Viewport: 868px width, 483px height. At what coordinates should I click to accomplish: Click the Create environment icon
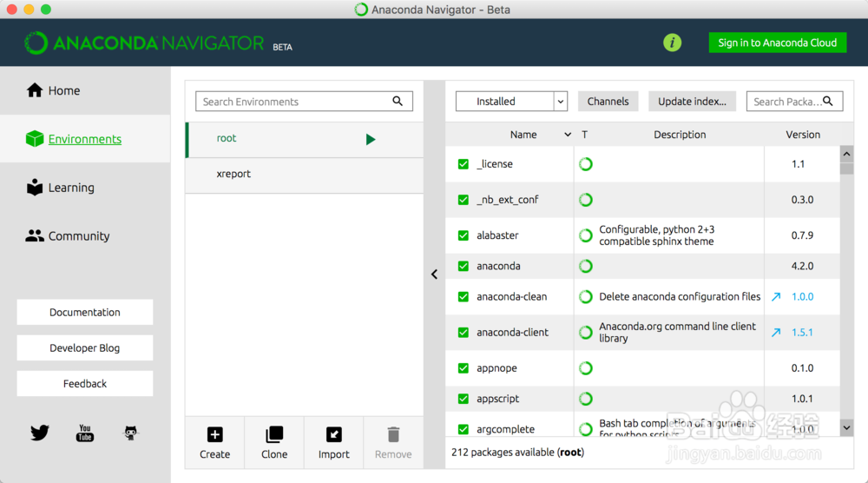(x=214, y=434)
